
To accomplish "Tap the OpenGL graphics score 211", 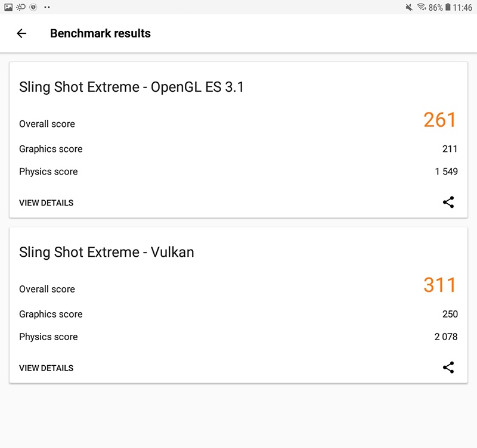I will [x=450, y=149].
